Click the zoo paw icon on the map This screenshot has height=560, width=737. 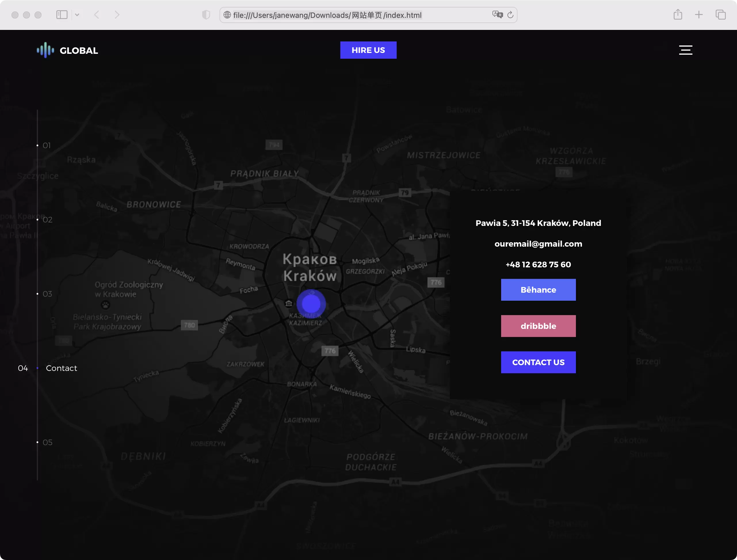[x=105, y=304]
